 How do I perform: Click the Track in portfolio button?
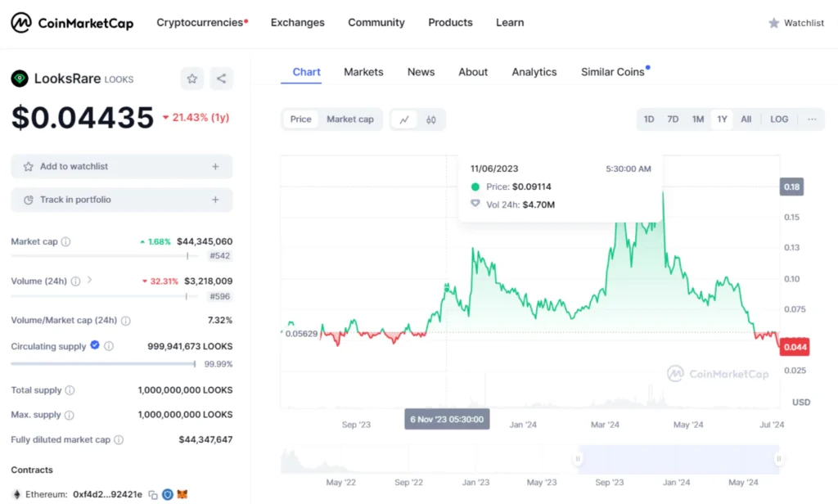(122, 200)
